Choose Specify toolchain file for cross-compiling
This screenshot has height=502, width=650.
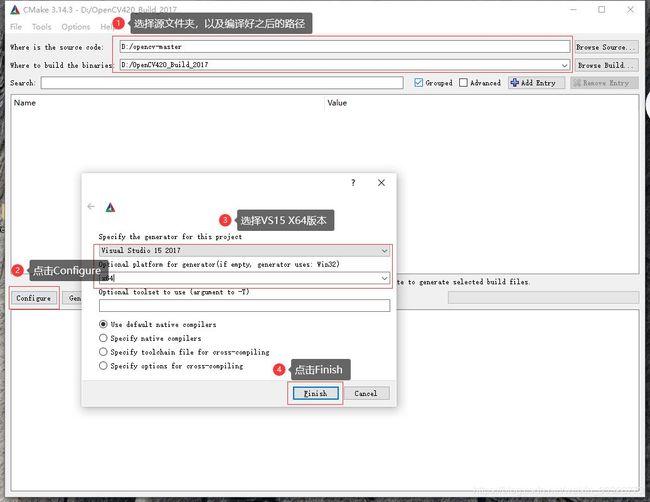(103, 352)
